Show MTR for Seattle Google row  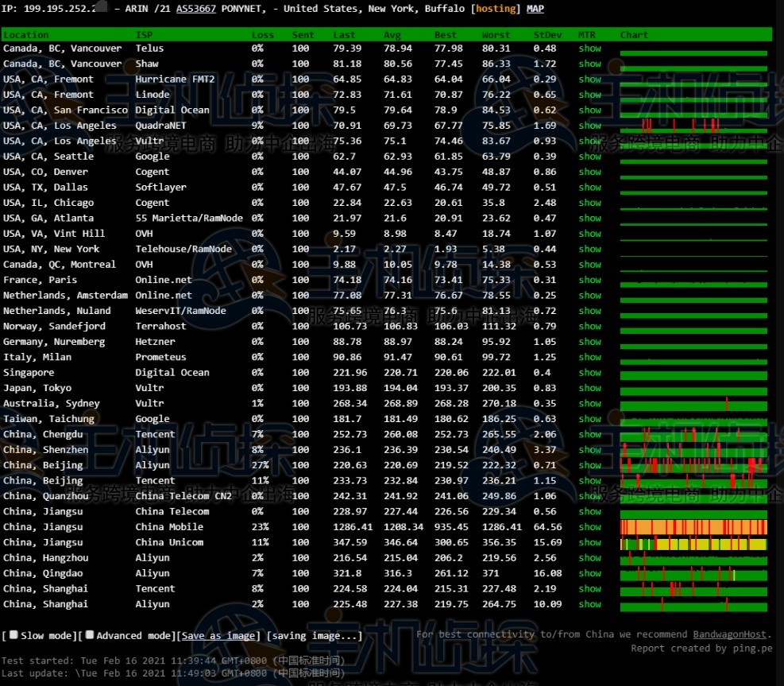(589, 157)
